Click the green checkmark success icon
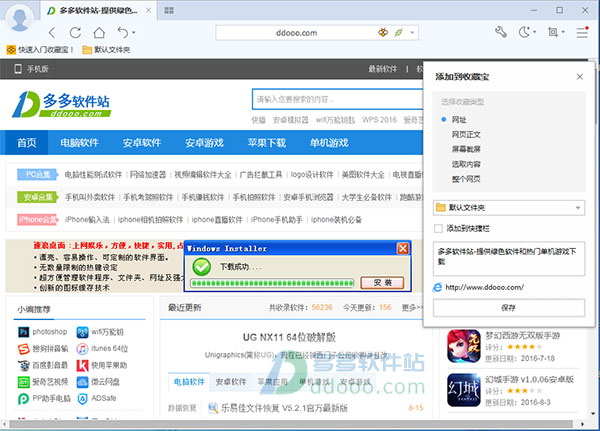Viewport: 600px width, 431px height. pyautogui.click(x=202, y=267)
